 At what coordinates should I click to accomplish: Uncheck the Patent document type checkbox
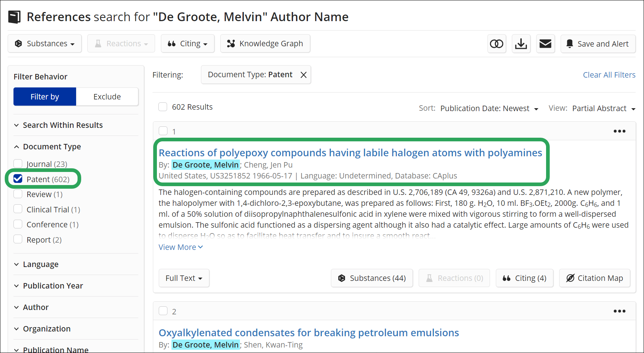[18, 179]
